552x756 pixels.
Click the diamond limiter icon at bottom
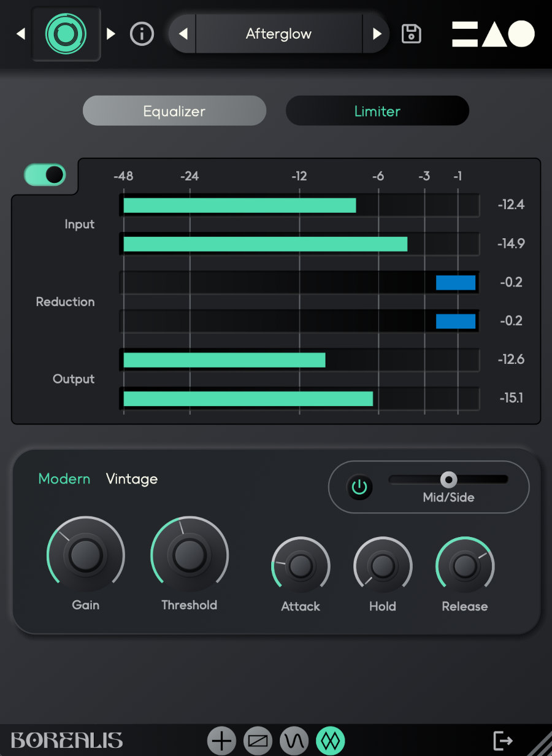click(329, 740)
